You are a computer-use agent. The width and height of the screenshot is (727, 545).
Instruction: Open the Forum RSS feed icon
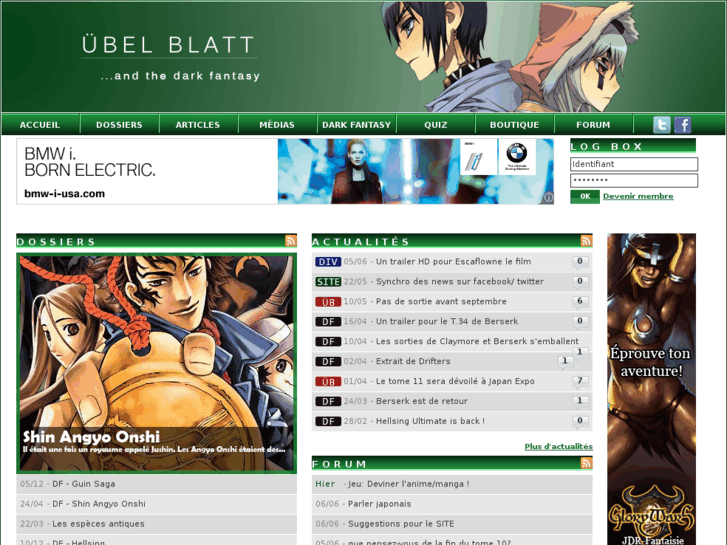tap(587, 463)
